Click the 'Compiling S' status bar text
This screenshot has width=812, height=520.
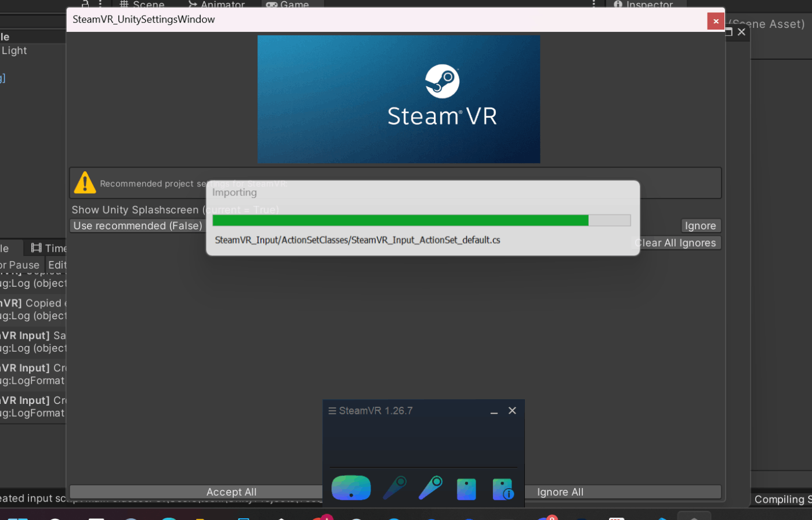click(x=782, y=499)
